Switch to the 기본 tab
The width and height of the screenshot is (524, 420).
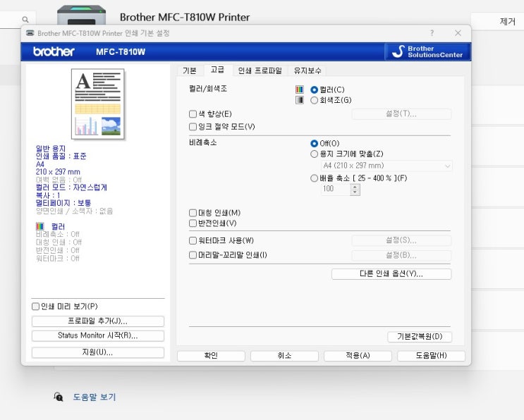pos(190,70)
